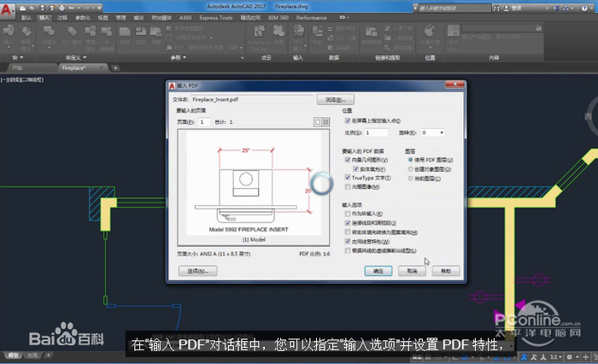Select 创建对象图层 radio button
The image size is (598, 364).
411,169
